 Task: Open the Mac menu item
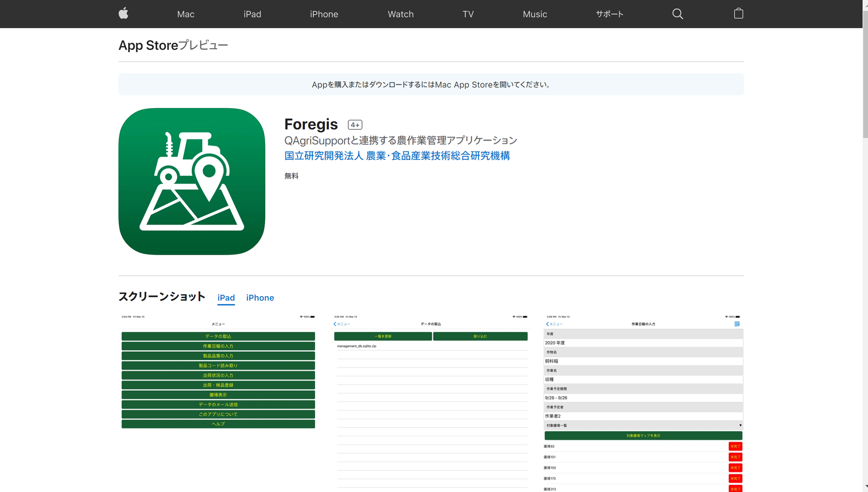point(185,14)
